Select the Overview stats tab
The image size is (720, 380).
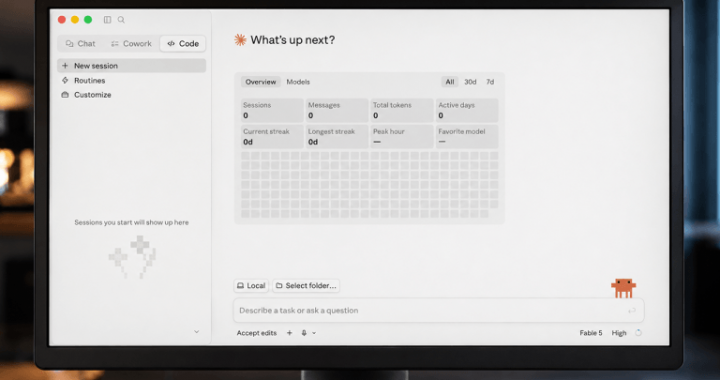pyautogui.click(x=260, y=82)
